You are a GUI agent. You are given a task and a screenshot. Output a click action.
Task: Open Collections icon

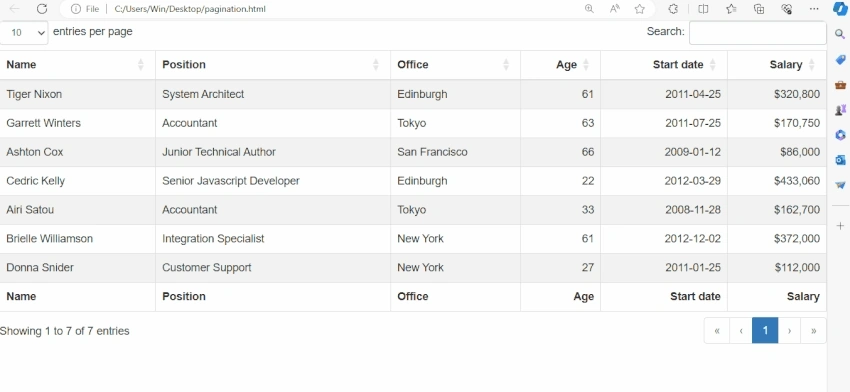pyautogui.click(x=759, y=9)
